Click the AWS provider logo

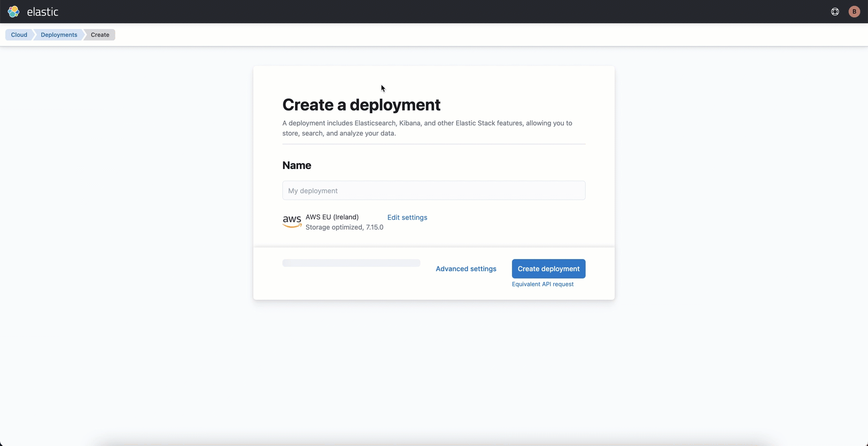pyautogui.click(x=292, y=222)
